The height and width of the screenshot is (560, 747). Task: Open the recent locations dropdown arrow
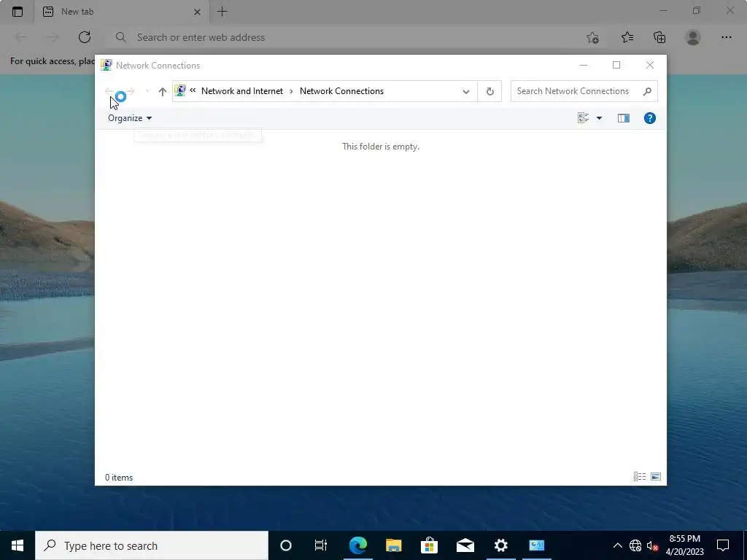tap(147, 91)
